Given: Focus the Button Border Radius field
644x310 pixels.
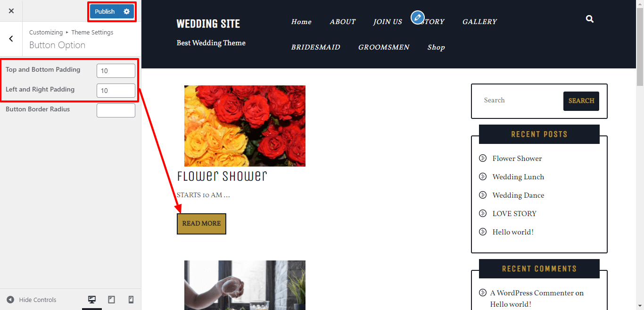Looking at the screenshot, I should 116,110.
